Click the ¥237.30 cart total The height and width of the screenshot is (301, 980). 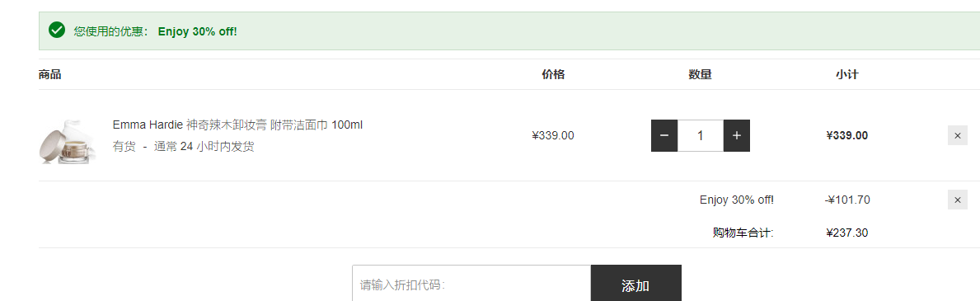pyautogui.click(x=846, y=233)
